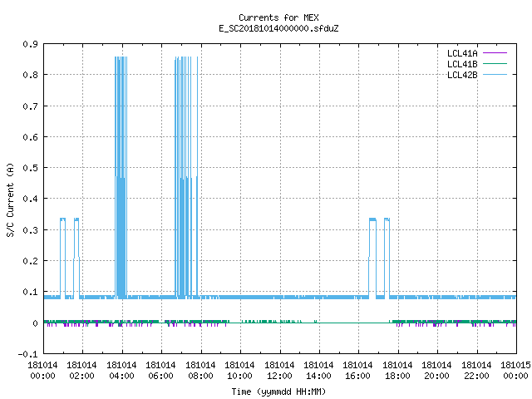532x399 pixels.
Task: Click the y-axis tick -0.1
Action: [27, 354]
